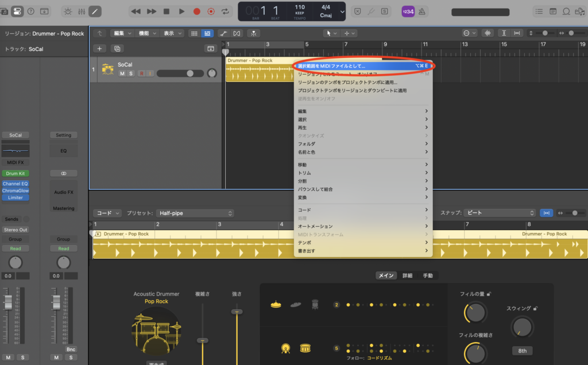Screen dimensions: 588x365
Task: Click the SoCal track pan knob
Action: 212,73
